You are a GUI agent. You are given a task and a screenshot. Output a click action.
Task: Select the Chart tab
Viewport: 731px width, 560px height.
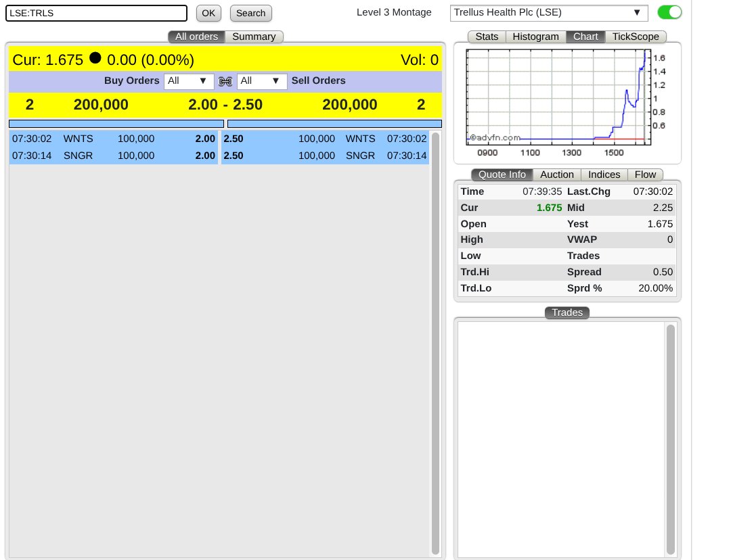click(585, 37)
